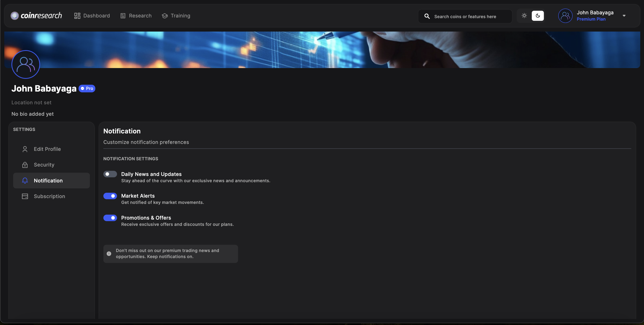Viewport: 644px width, 325px height.
Task: Click the John Babayaga profile heading
Action: click(x=44, y=88)
